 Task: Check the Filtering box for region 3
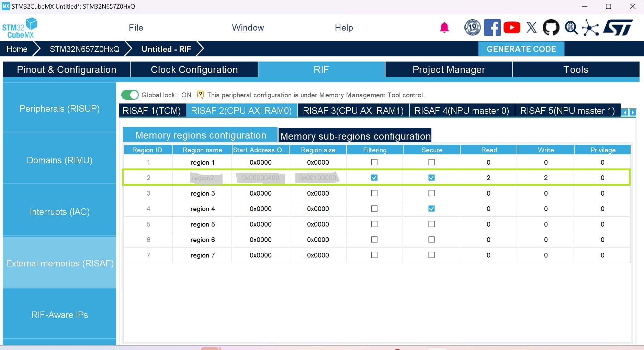374,193
